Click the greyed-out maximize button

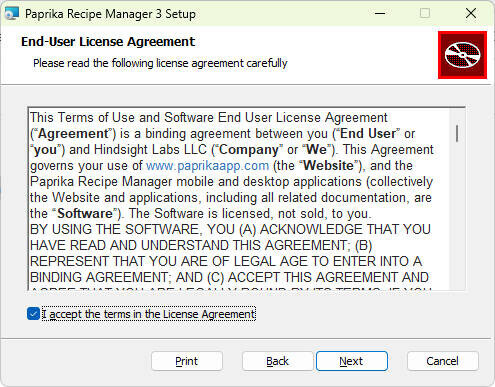pos(425,13)
